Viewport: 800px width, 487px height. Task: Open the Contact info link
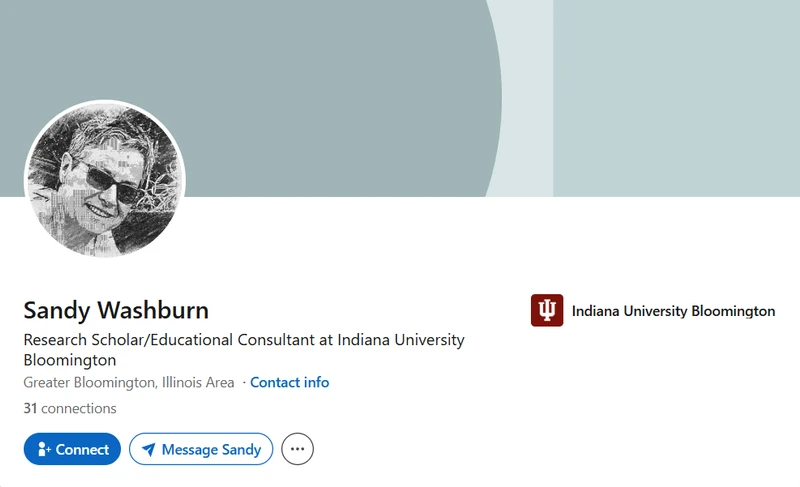tap(289, 382)
